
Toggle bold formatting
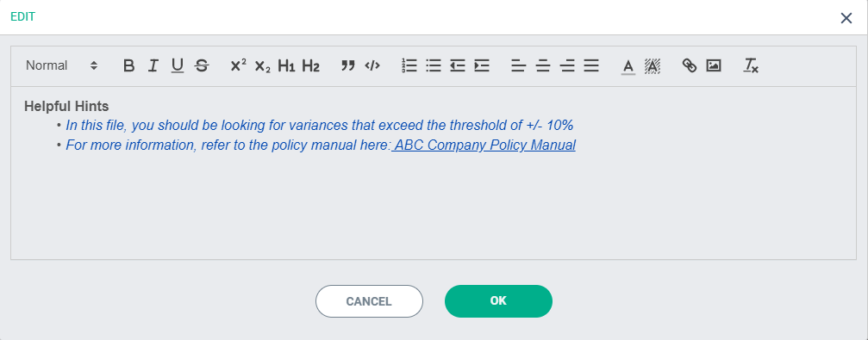point(129,65)
